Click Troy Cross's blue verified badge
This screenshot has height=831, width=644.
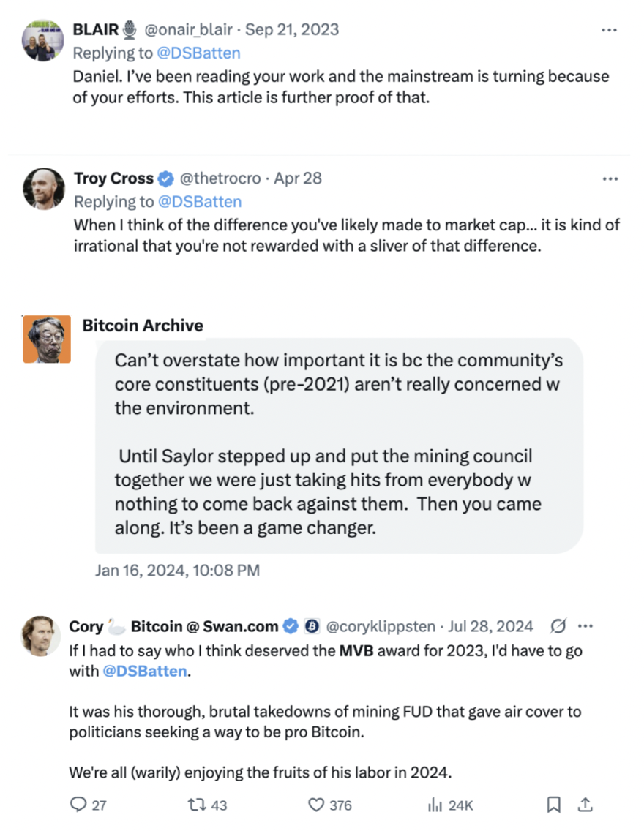[x=166, y=178]
